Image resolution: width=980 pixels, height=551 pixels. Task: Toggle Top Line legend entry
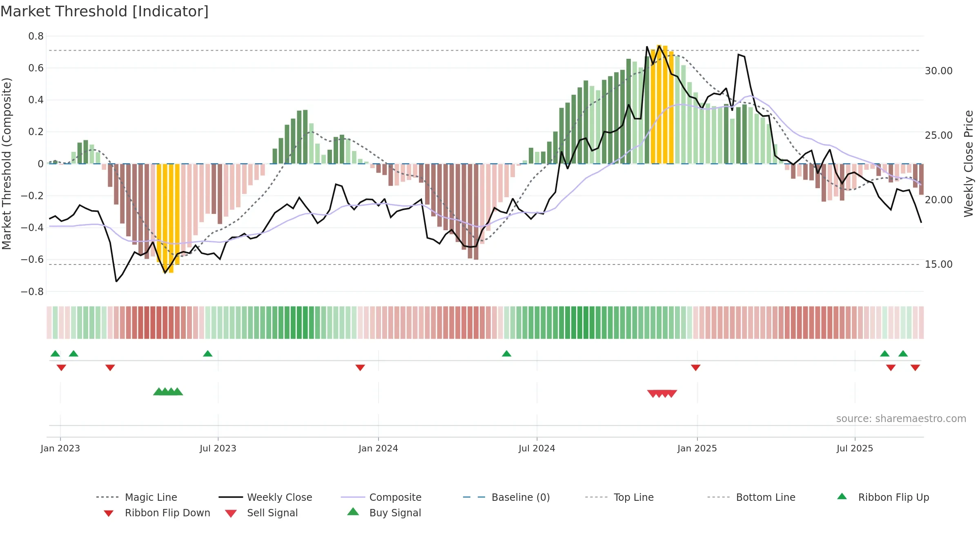pyautogui.click(x=619, y=497)
